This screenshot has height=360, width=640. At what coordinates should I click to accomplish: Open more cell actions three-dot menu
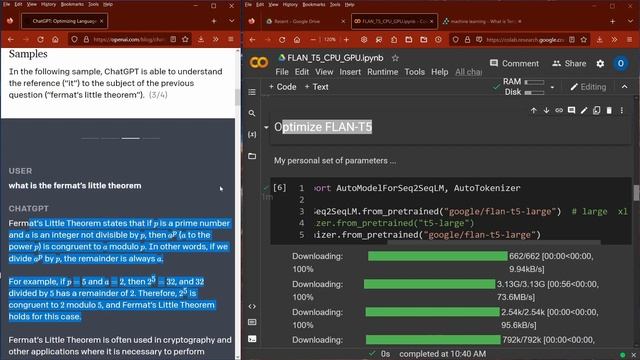coord(622,110)
